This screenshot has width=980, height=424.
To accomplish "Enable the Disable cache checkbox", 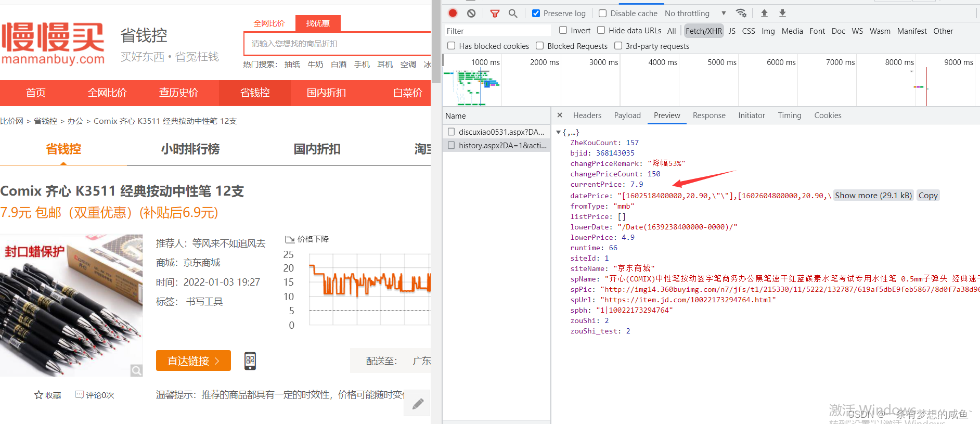I will click(602, 13).
